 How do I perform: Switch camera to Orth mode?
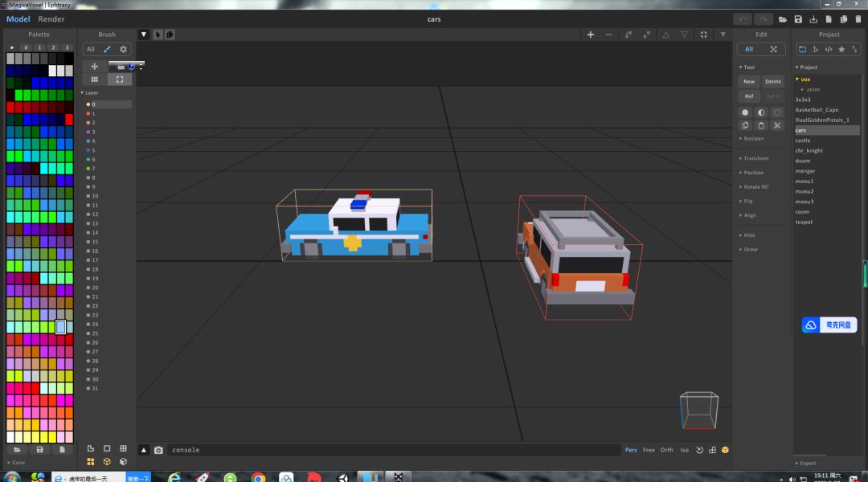pyautogui.click(x=666, y=450)
